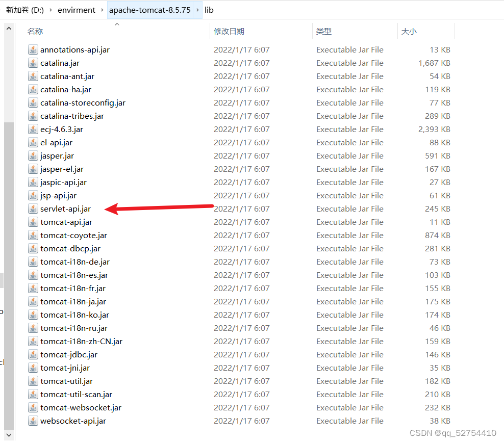The width and height of the screenshot is (504, 442).
Task: Expand the chevron after envirment in path
Action: coord(102,10)
